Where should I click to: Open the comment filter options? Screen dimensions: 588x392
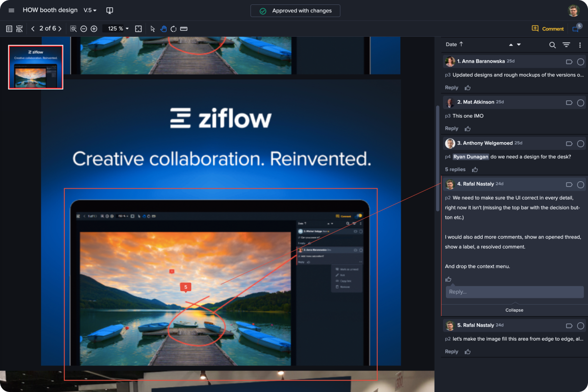(566, 45)
